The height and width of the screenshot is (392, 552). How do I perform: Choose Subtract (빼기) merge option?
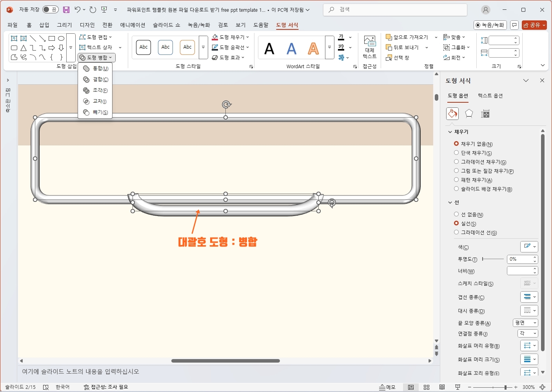tap(96, 113)
